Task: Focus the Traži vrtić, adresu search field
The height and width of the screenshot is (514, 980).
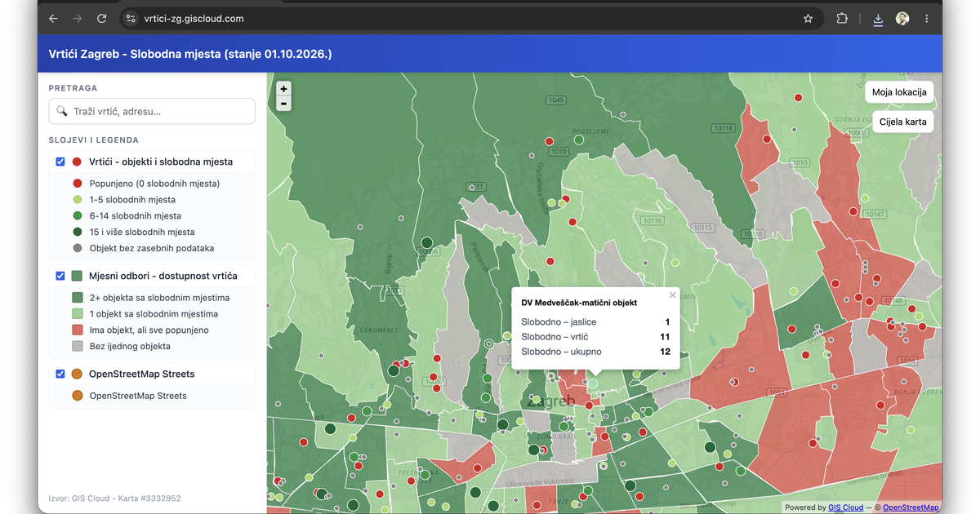Action: coord(152,111)
